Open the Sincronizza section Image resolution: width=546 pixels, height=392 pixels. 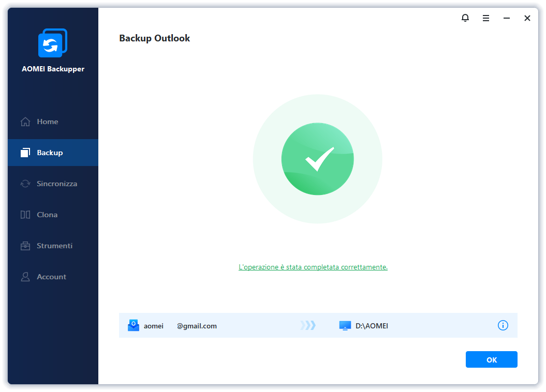(53, 184)
